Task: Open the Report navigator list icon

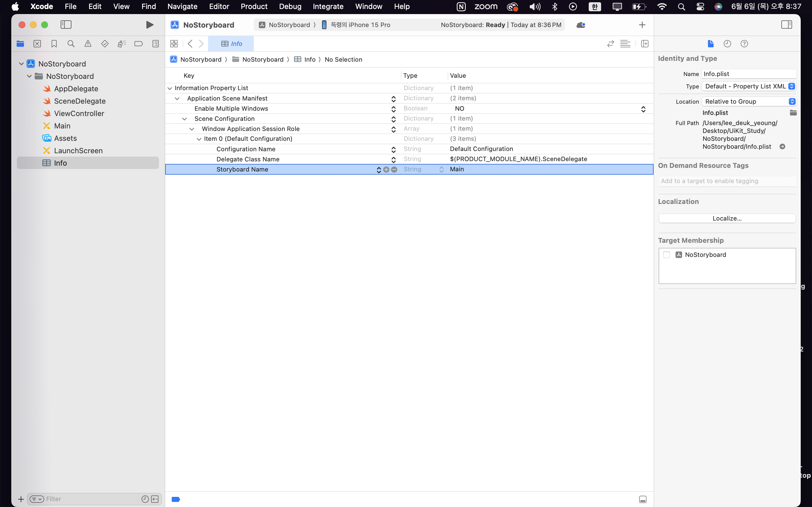Action: pos(155,44)
